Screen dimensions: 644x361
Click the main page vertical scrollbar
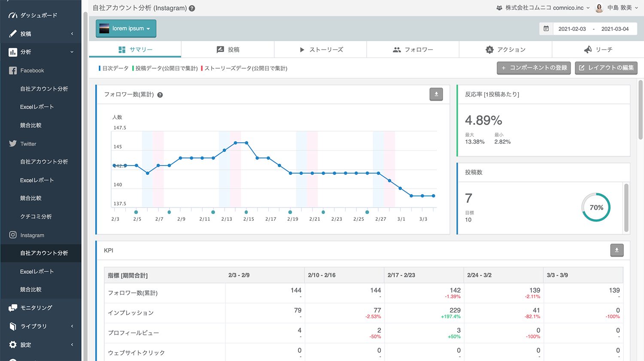[x=641, y=109]
